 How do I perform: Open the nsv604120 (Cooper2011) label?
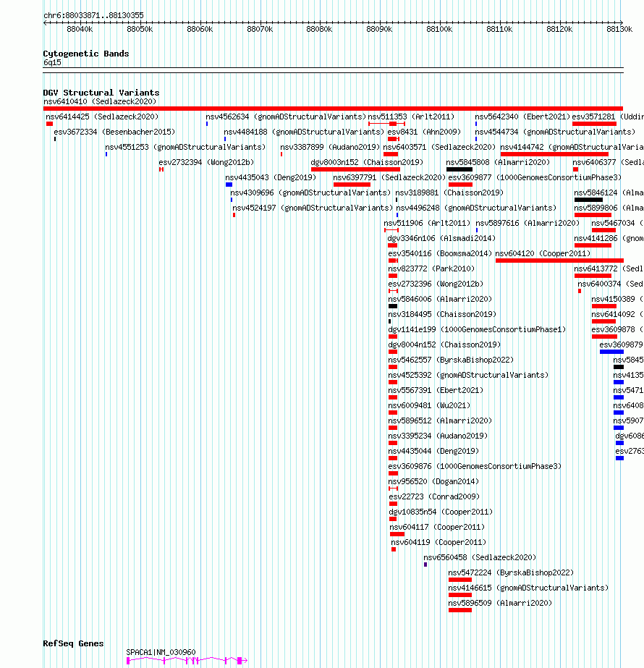(x=543, y=253)
